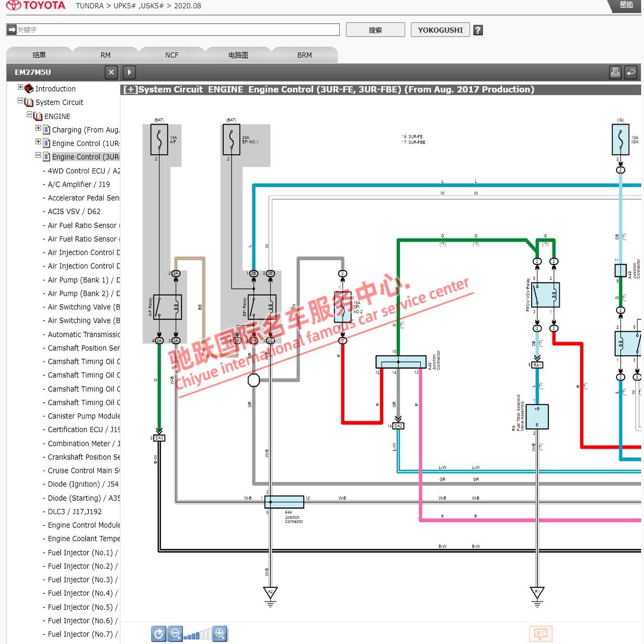Click the Engine Control (3UR document icon
The image size is (644, 644).
coord(46,157)
